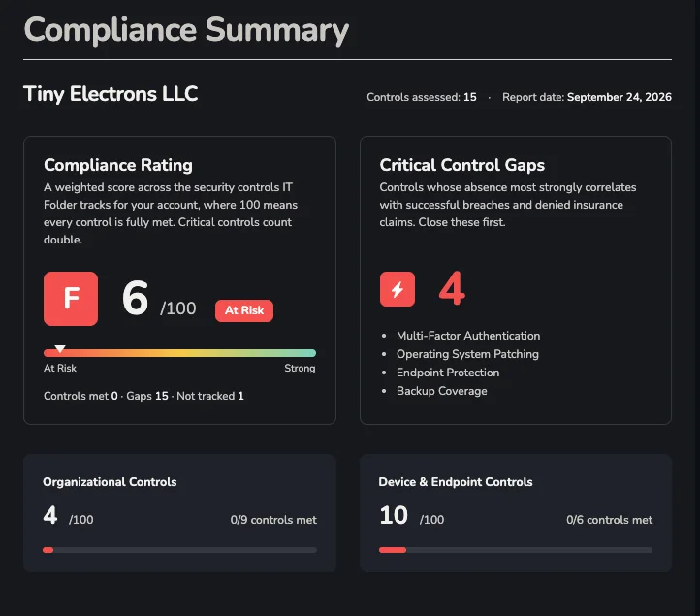Image resolution: width=700 pixels, height=616 pixels.
Task: Click the Compliance Summary page title
Action: (x=186, y=30)
